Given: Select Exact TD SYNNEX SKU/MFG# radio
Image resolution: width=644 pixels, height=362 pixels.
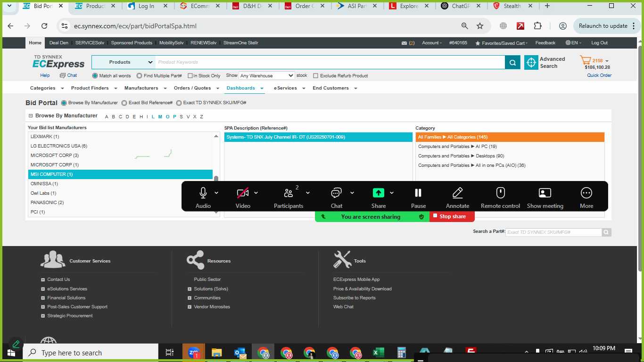Looking at the screenshot, I should coord(179,103).
